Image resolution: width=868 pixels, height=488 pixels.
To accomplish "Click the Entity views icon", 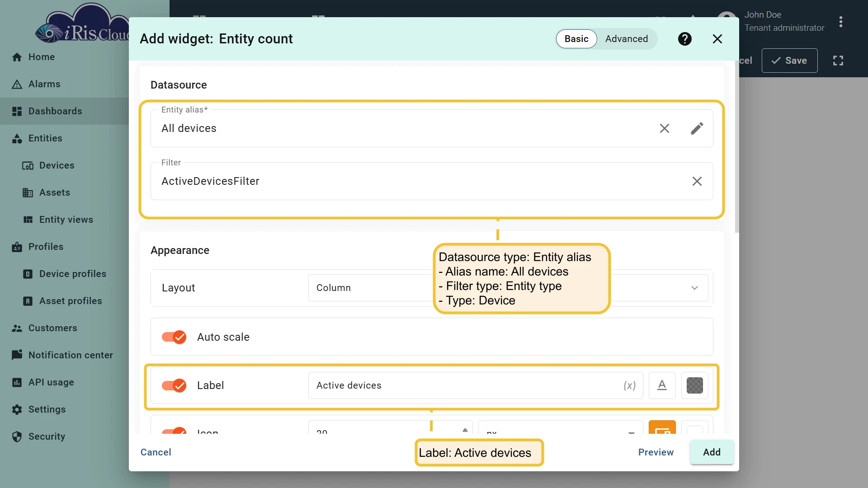I will coord(28,220).
